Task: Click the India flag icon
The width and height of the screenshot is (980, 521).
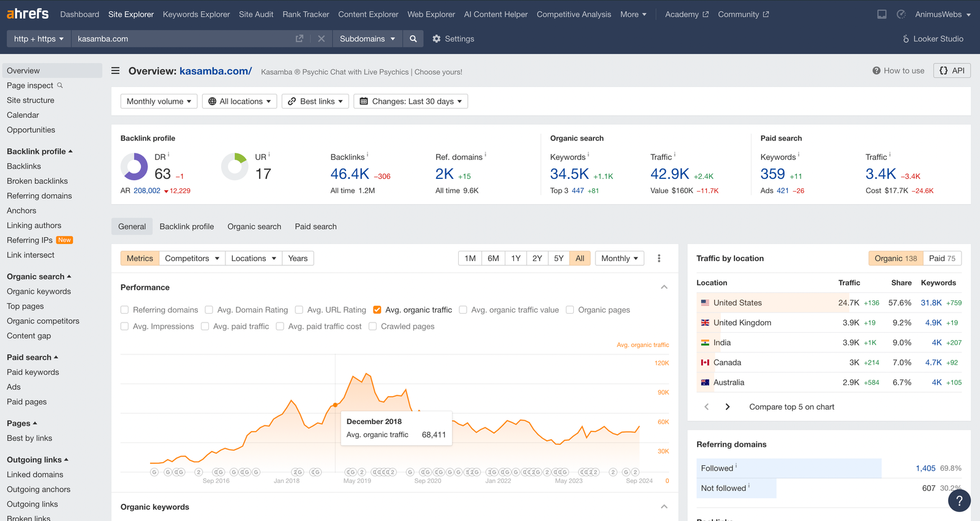Action: click(x=705, y=343)
